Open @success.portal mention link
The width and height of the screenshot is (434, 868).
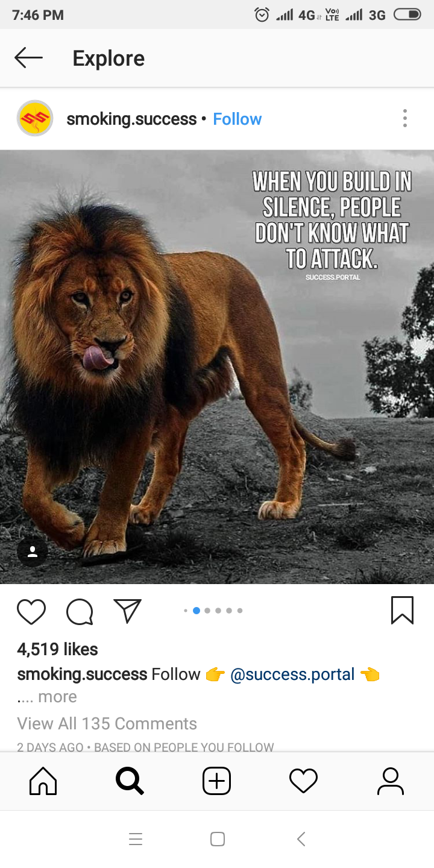tap(292, 674)
